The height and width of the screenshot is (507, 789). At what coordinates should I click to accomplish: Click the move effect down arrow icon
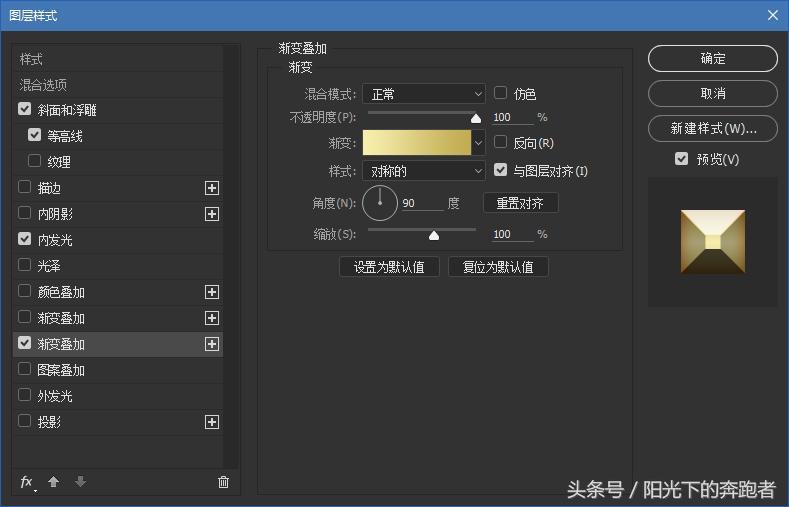[x=81, y=482]
